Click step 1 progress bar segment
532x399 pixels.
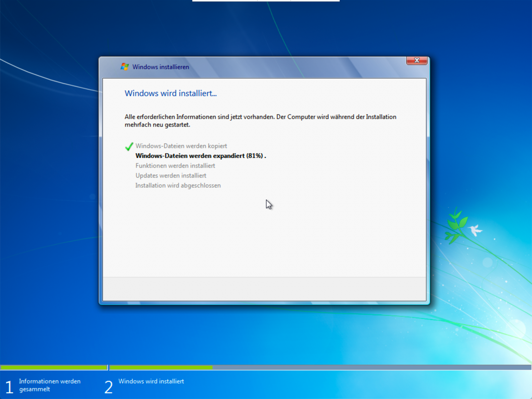(54, 367)
